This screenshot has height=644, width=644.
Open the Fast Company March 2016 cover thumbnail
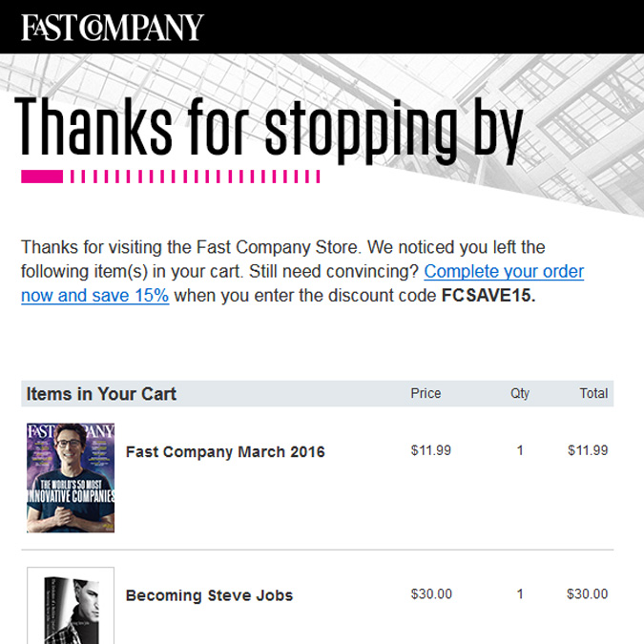point(71,478)
